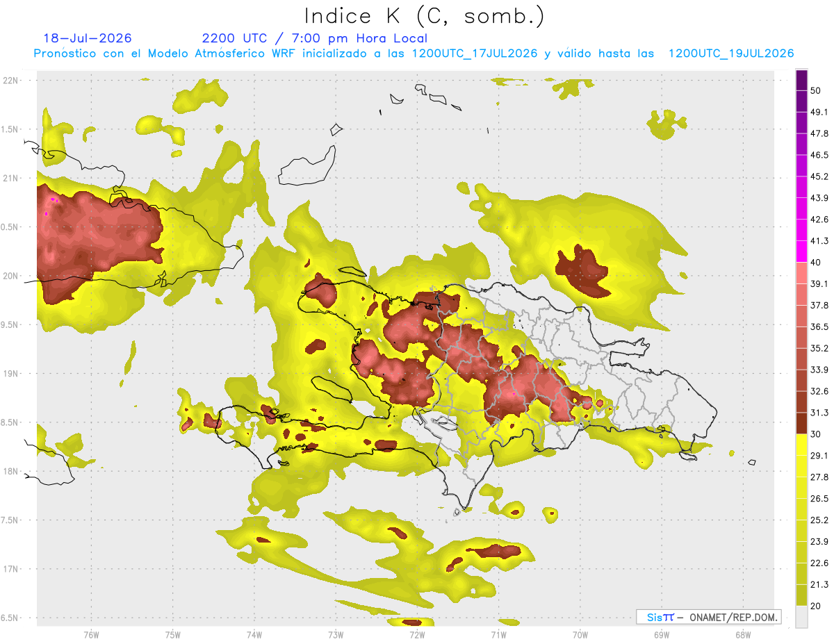
Task: Select the '30' legend value
Action: [x=816, y=434]
